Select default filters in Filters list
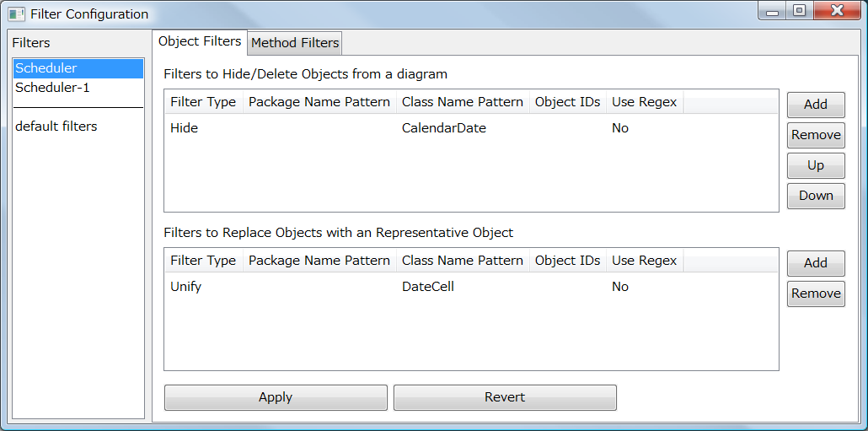The height and width of the screenshot is (431, 868). tap(56, 127)
